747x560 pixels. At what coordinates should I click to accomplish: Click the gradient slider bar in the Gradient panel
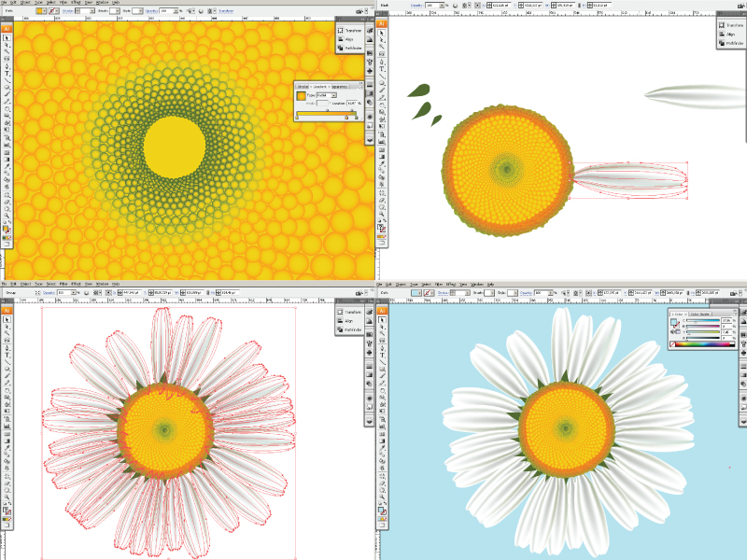coord(326,113)
